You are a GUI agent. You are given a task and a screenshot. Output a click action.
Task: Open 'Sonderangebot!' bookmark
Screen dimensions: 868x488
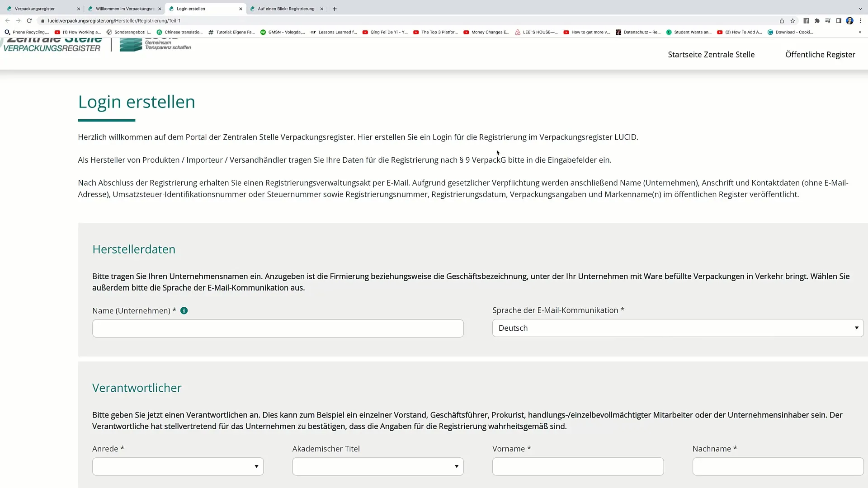point(129,32)
